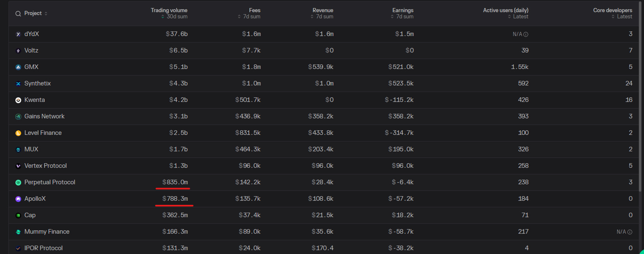Click the IPOR Protocol logo icon

pos(18,248)
